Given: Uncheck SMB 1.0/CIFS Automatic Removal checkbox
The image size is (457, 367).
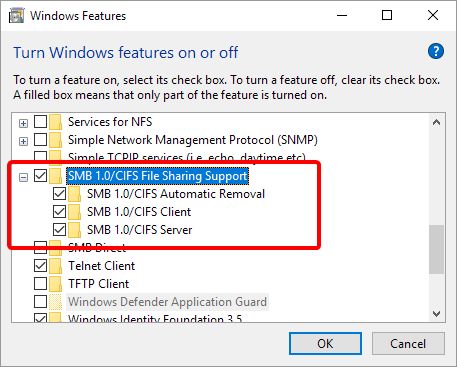Looking at the screenshot, I should point(59,194).
